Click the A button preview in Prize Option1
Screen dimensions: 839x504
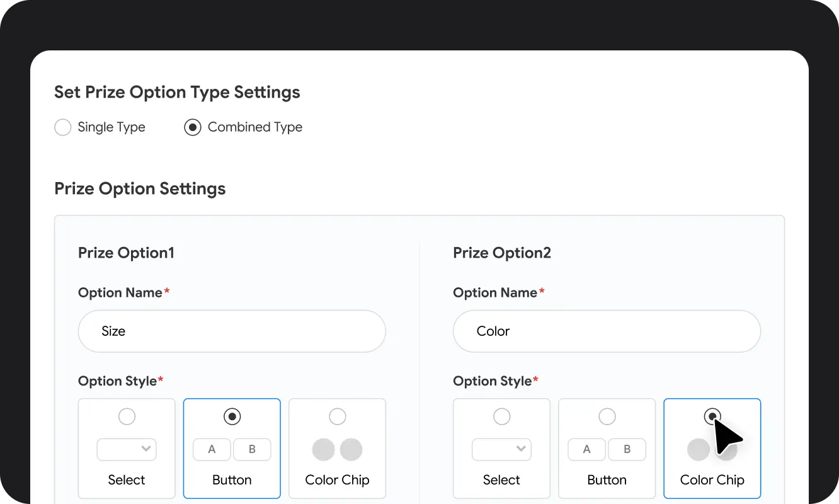point(212,449)
